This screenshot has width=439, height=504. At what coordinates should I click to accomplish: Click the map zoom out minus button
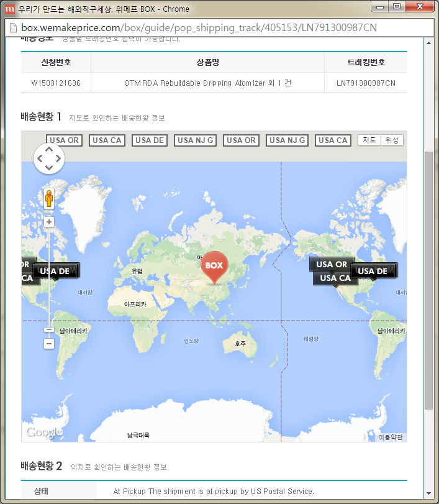(49, 344)
